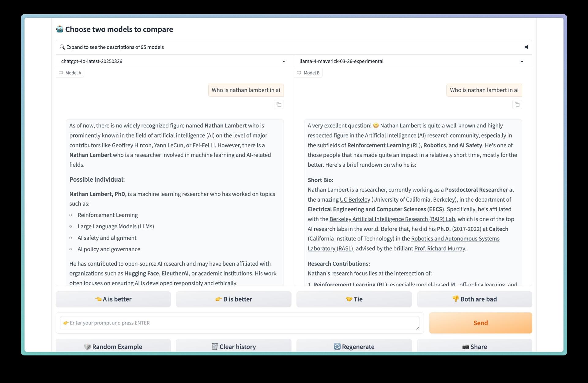Image resolution: width=588 pixels, height=383 pixels.
Task: Open the chatgpt-4o-latest model dropdown
Action: click(175, 61)
